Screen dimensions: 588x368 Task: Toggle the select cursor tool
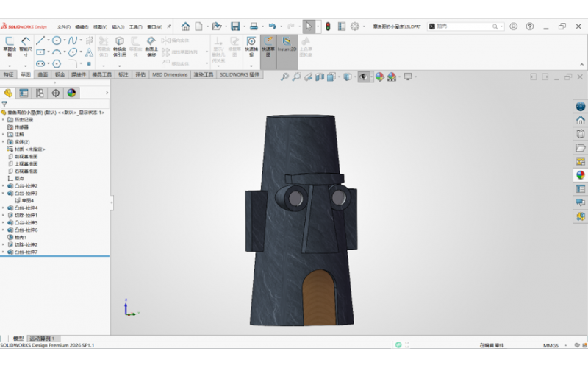[x=308, y=26]
